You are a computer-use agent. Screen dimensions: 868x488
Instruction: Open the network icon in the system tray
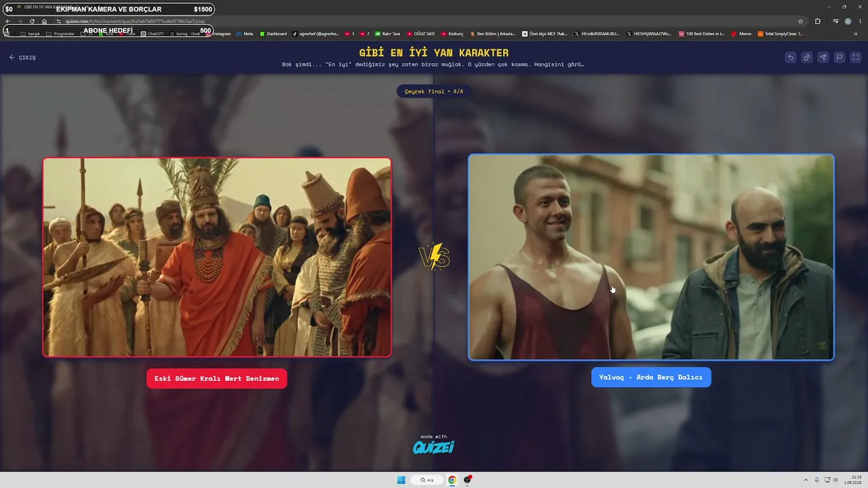827,480
